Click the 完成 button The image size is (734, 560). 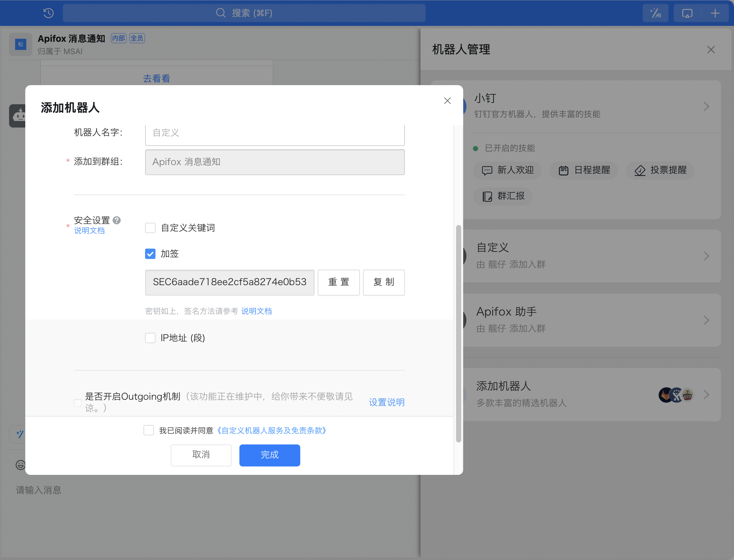(x=270, y=455)
